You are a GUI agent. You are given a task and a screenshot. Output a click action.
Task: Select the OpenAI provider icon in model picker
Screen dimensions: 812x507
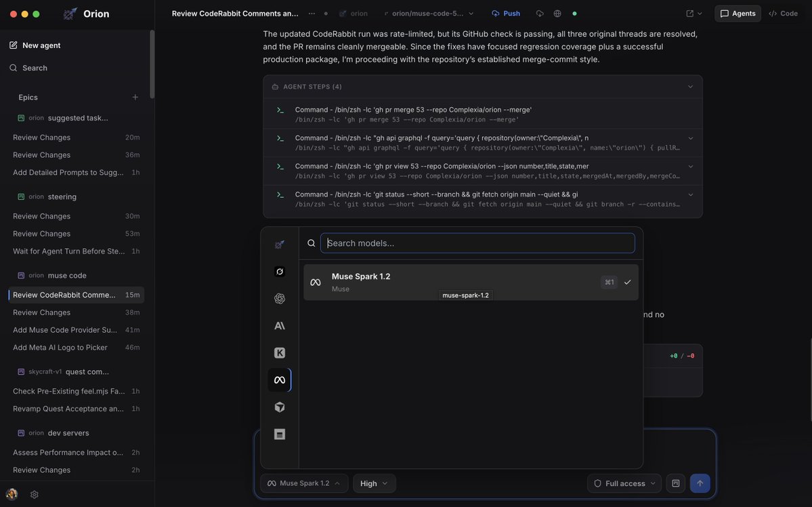tap(280, 299)
